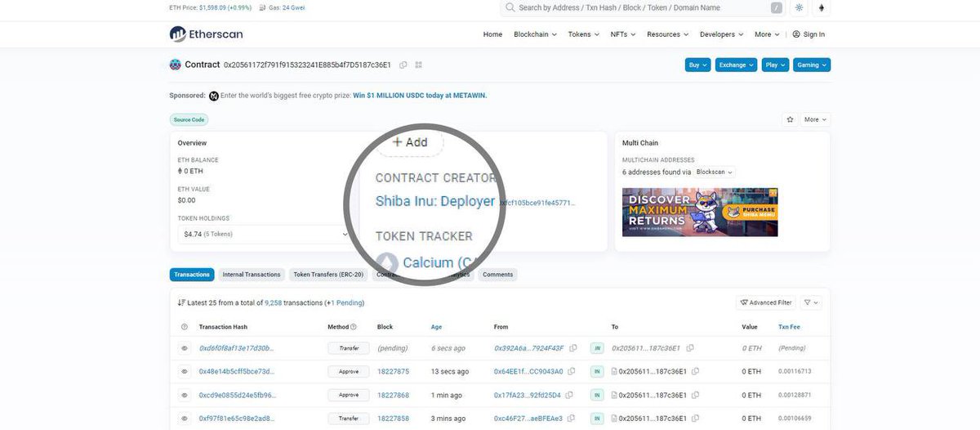The width and height of the screenshot is (980, 430).
Task: Select the Transactions tab
Action: click(192, 275)
